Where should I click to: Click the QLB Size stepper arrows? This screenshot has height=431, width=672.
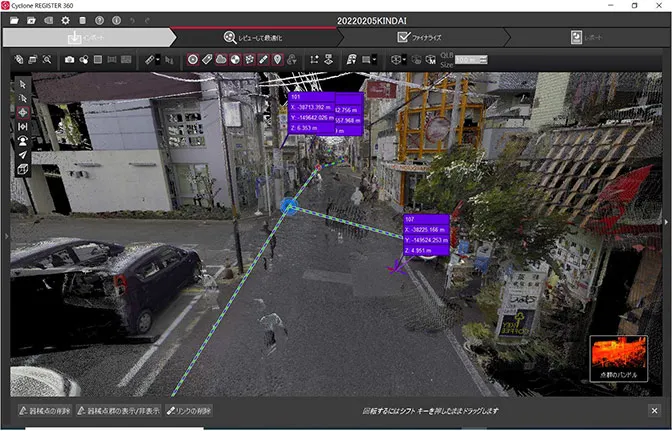tap(484, 60)
